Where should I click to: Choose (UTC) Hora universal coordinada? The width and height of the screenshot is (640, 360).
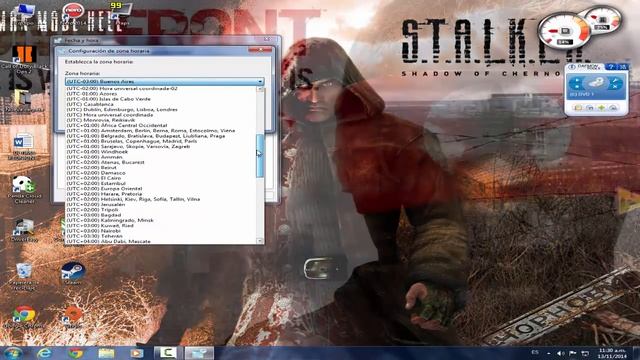109,115
